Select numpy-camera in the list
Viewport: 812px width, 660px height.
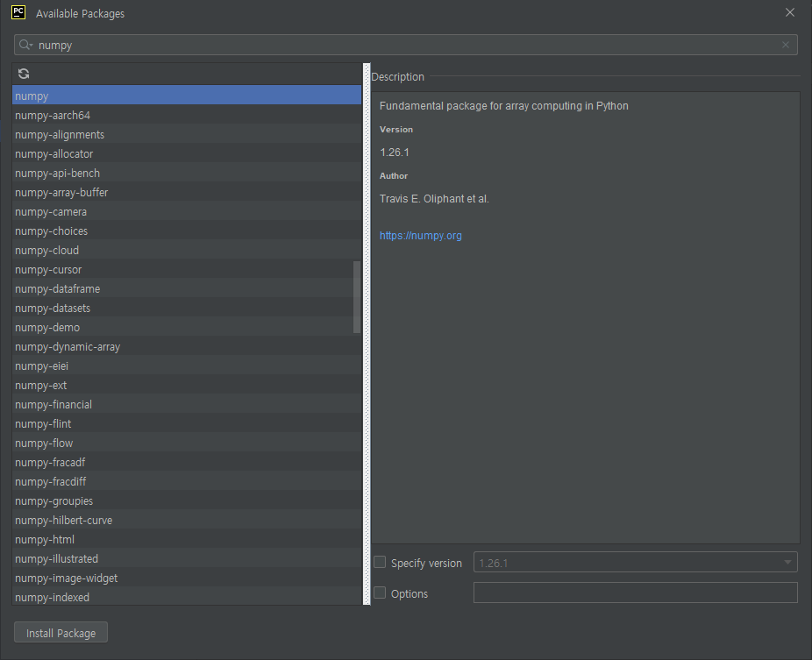pyautogui.click(x=187, y=212)
